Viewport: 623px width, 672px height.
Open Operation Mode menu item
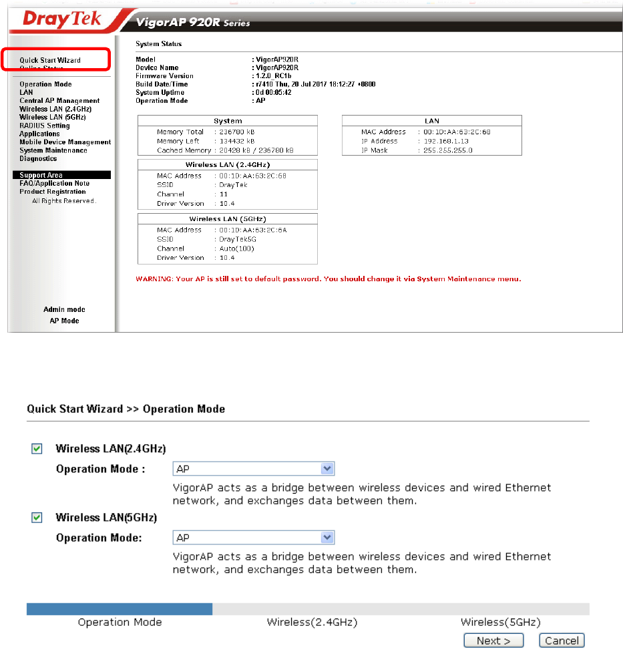(x=45, y=84)
